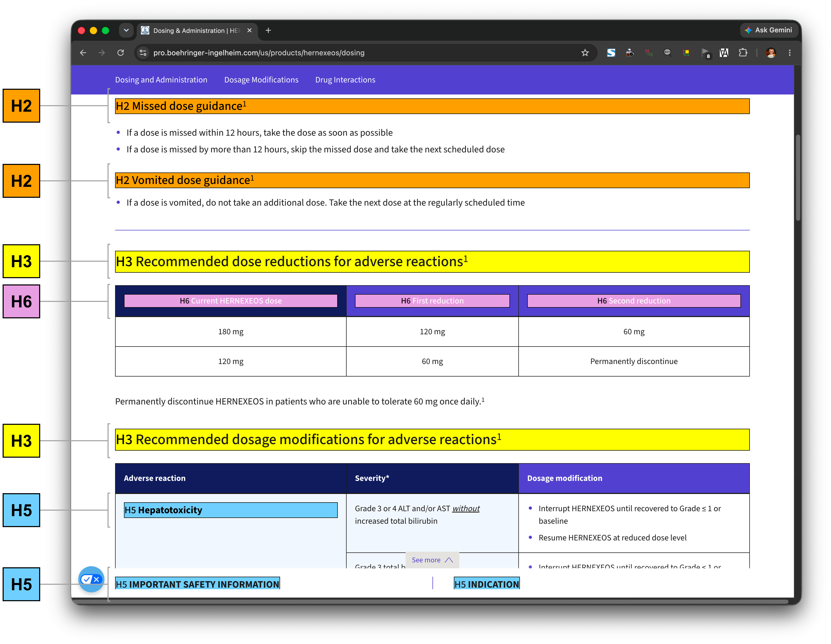
Task: Click the browser forward arrow
Action: click(x=102, y=53)
